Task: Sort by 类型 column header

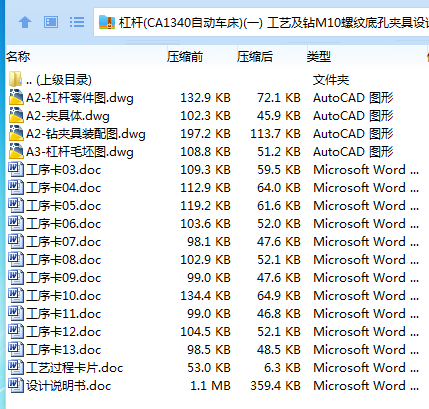Action: point(319,57)
